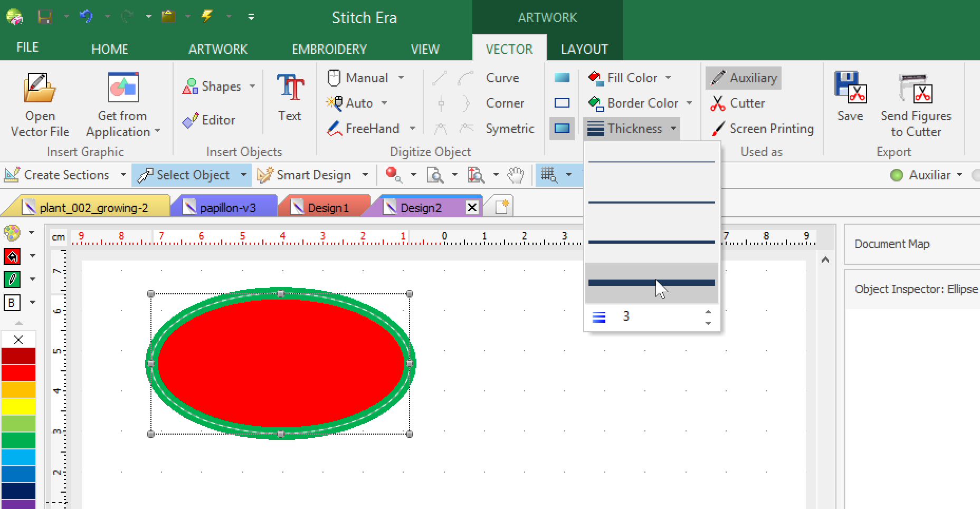The image size is (980, 509).
Task: Open the papillon-v3 document tab
Action: pos(227,208)
